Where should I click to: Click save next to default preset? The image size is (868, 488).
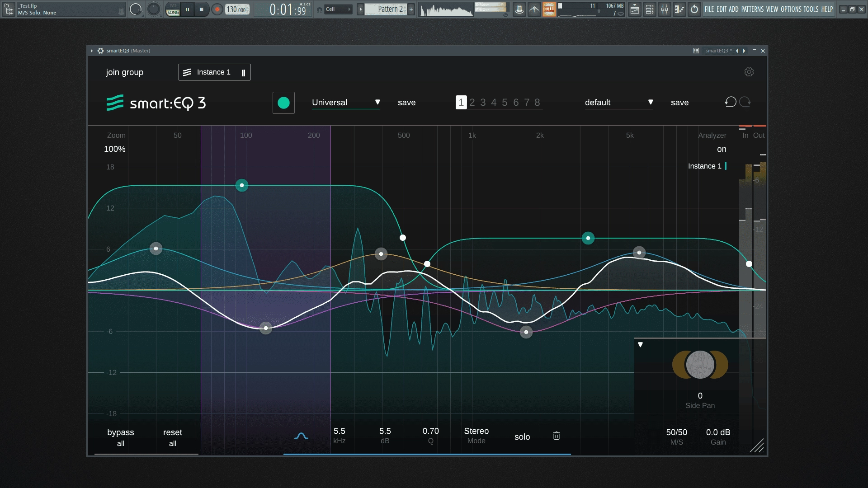point(679,103)
